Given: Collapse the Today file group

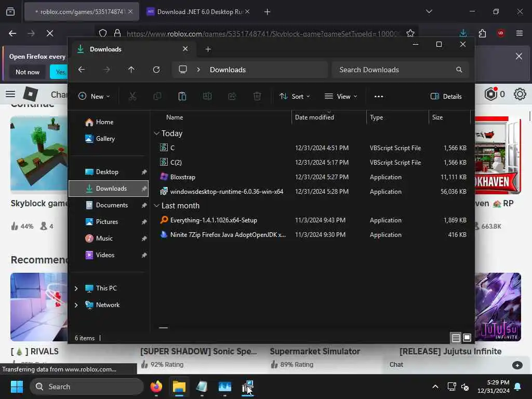Looking at the screenshot, I should (x=156, y=134).
